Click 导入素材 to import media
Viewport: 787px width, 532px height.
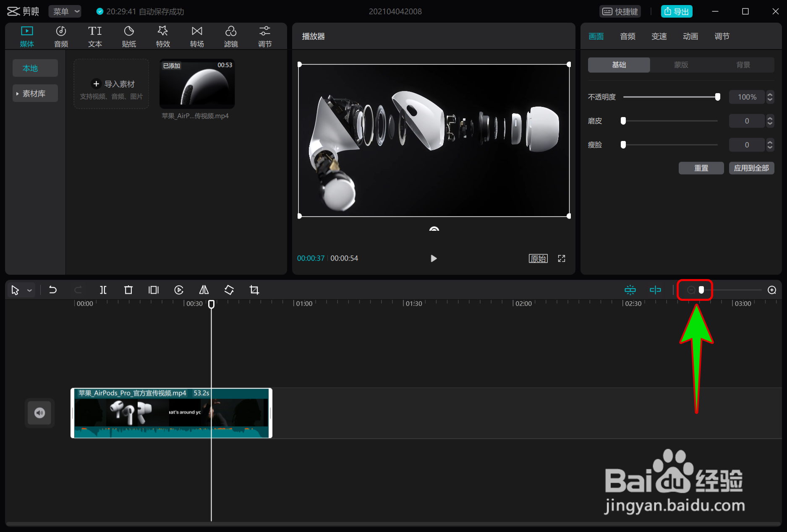(x=112, y=84)
